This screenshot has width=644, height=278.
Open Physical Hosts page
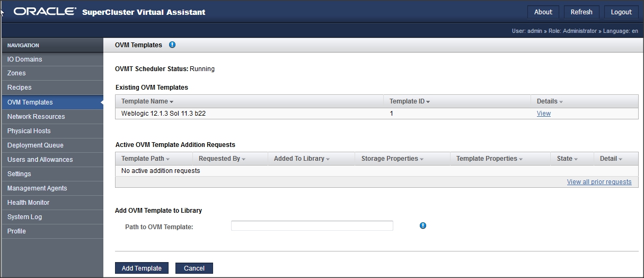(52, 131)
